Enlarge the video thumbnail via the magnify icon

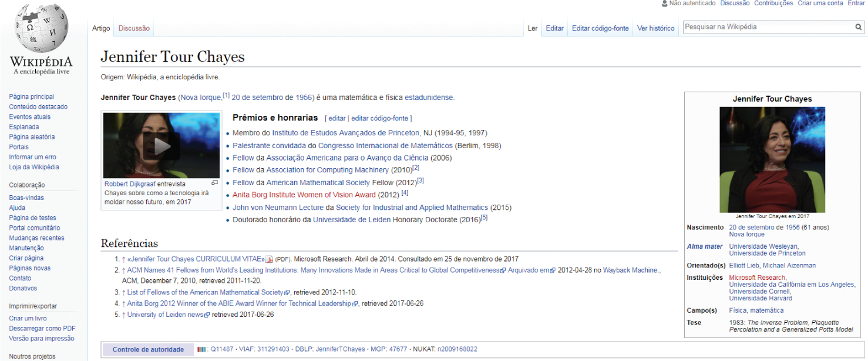(x=215, y=183)
